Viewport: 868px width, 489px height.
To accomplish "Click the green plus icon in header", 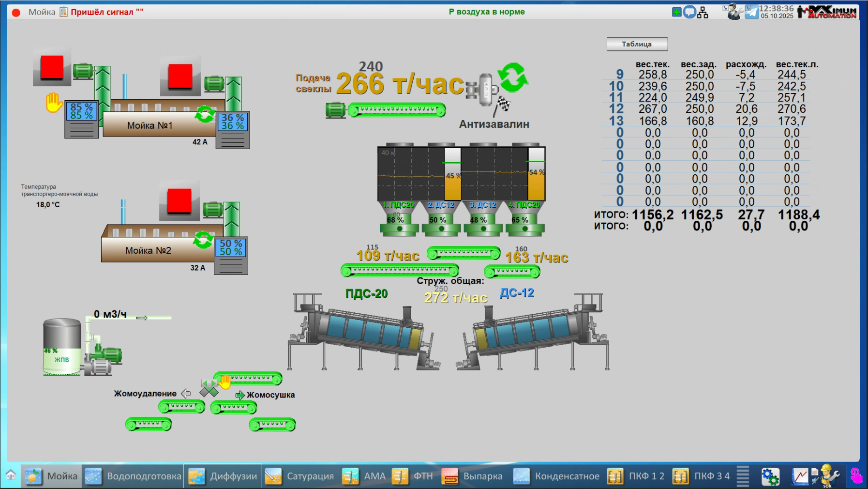I will [x=676, y=12].
